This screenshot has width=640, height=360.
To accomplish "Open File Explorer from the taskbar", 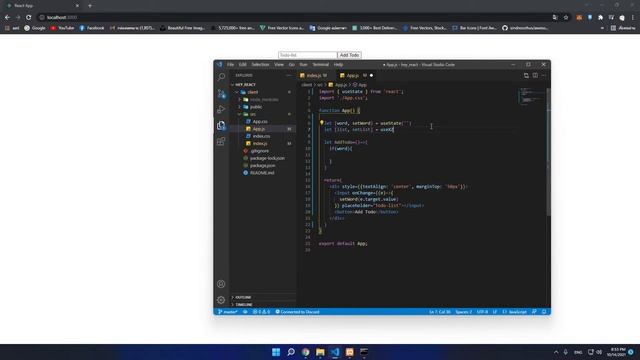I will (320, 352).
